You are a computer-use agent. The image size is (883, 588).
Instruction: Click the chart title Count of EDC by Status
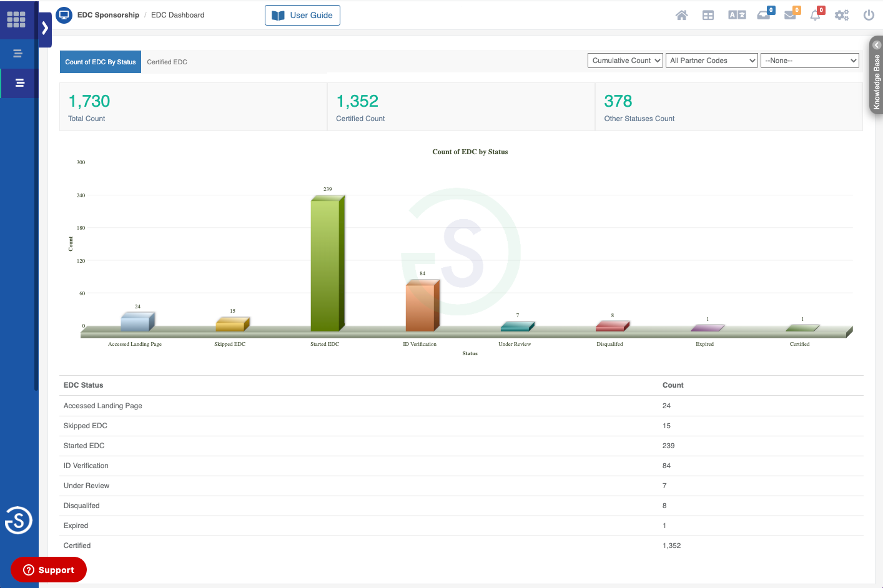470,152
